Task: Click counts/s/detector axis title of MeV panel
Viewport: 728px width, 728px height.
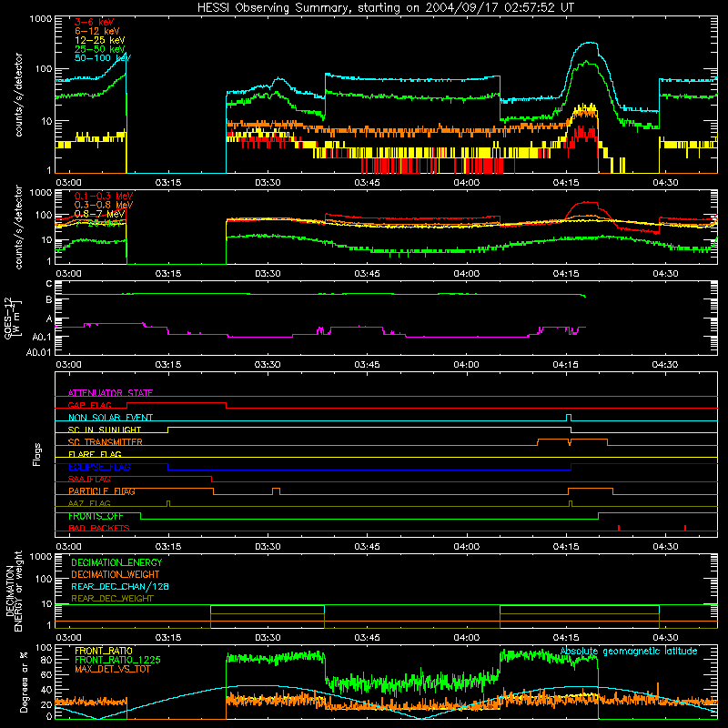Action: (x=18, y=227)
